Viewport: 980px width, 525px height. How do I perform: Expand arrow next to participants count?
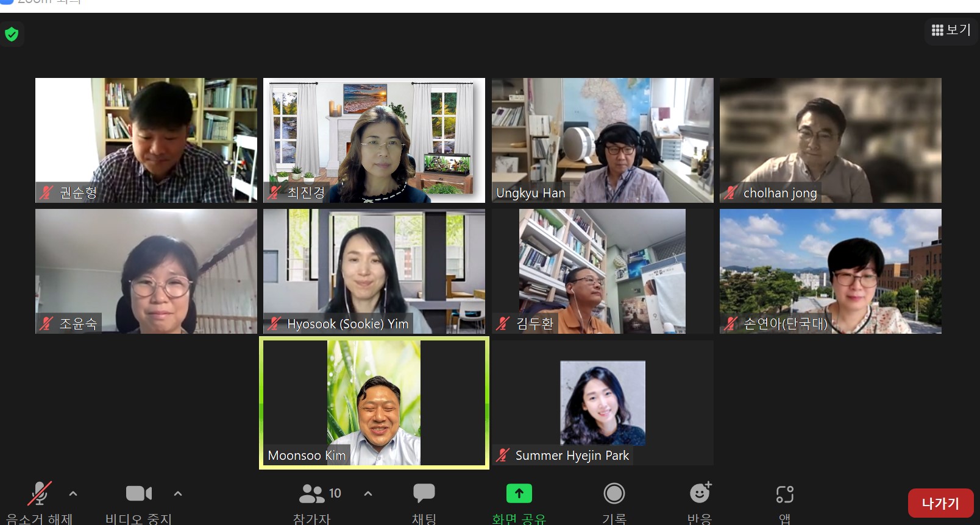pos(368,493)
